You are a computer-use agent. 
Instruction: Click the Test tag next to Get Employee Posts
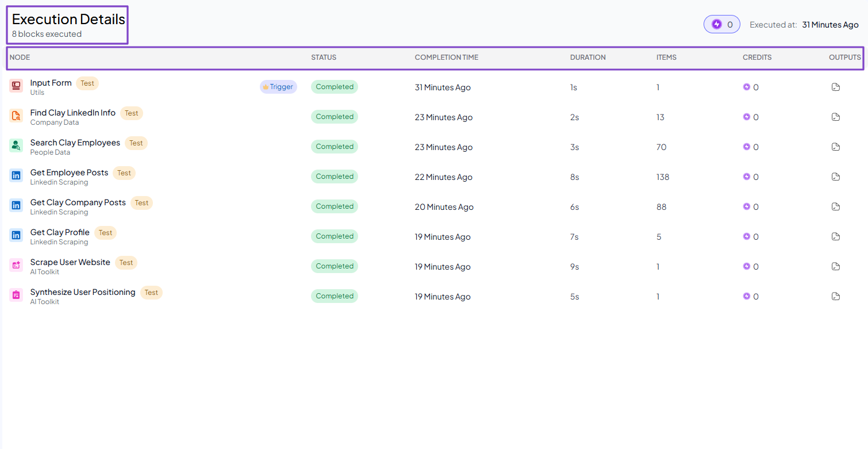click(124, 173)
